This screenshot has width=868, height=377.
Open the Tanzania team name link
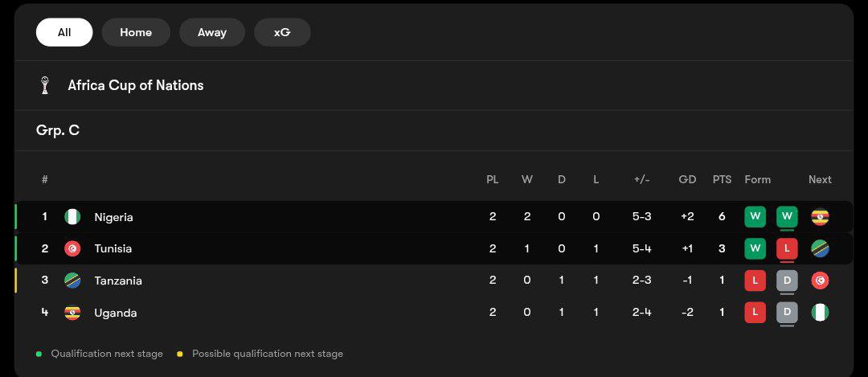[x=117, y=281]
